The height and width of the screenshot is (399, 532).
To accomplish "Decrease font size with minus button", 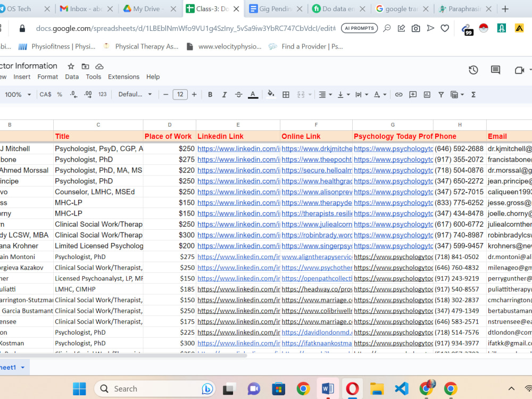I will 165,95.
